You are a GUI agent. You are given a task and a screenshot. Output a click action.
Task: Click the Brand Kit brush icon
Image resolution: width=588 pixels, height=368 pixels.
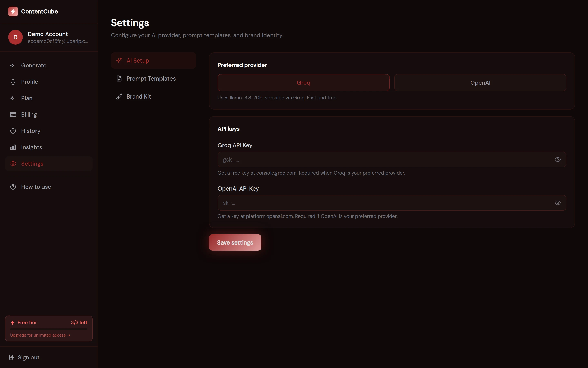coord(119,97)
